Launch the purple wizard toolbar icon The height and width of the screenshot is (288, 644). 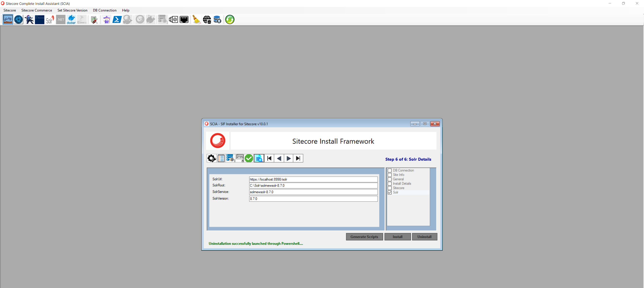coord(107,19)
